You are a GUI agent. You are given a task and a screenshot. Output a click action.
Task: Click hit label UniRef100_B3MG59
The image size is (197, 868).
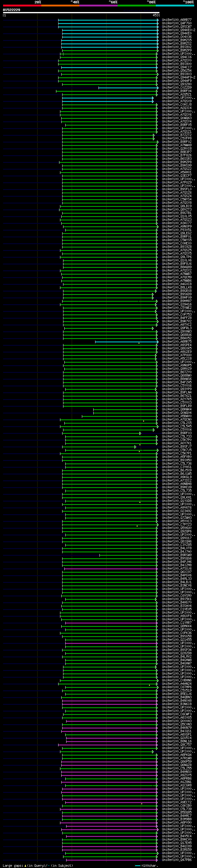(x=177, y=850)
